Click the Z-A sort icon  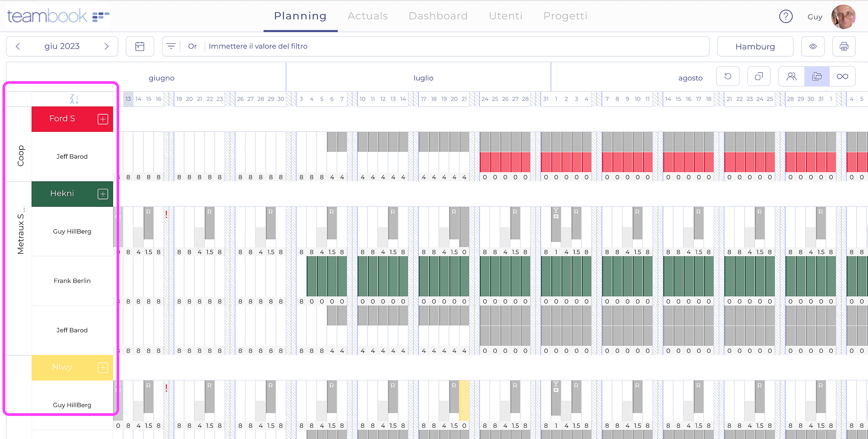(74, 99)
